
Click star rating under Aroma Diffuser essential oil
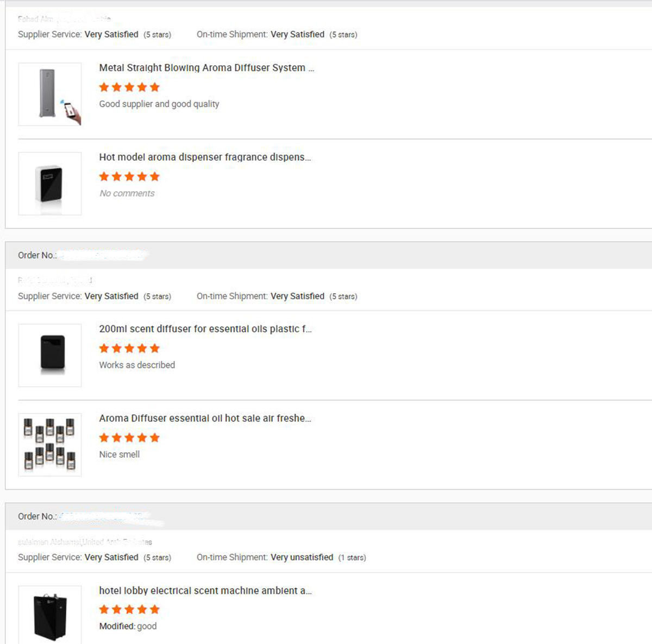[x=129, y=438]
